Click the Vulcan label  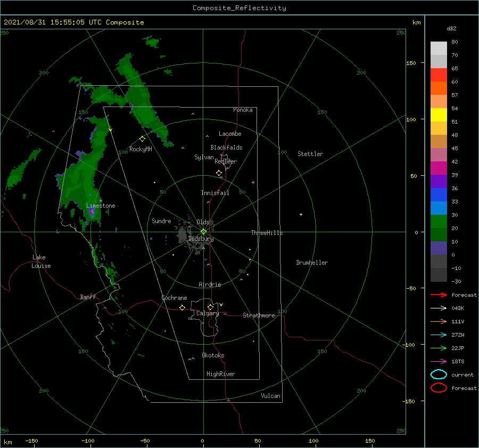click(270, 396)
